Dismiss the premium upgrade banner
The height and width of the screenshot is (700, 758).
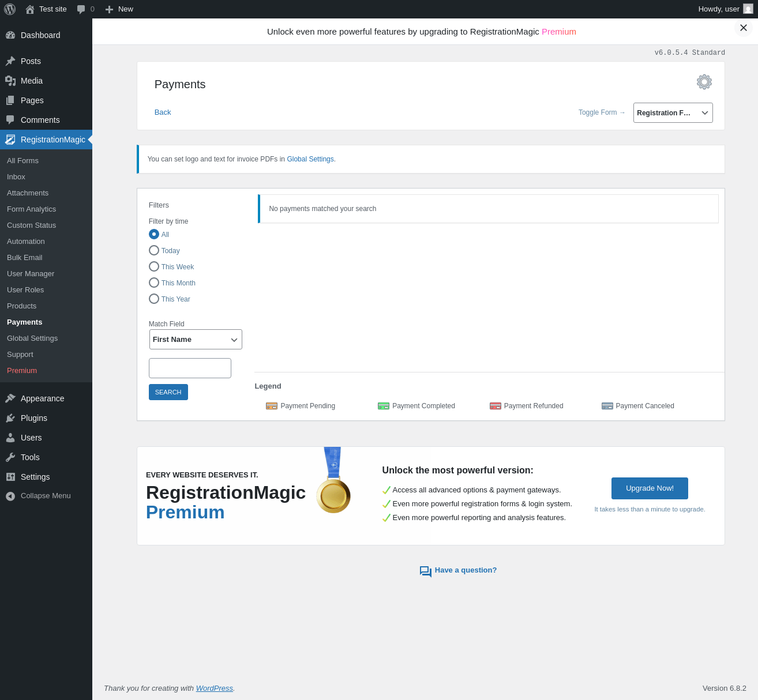(x=744, y=28)
